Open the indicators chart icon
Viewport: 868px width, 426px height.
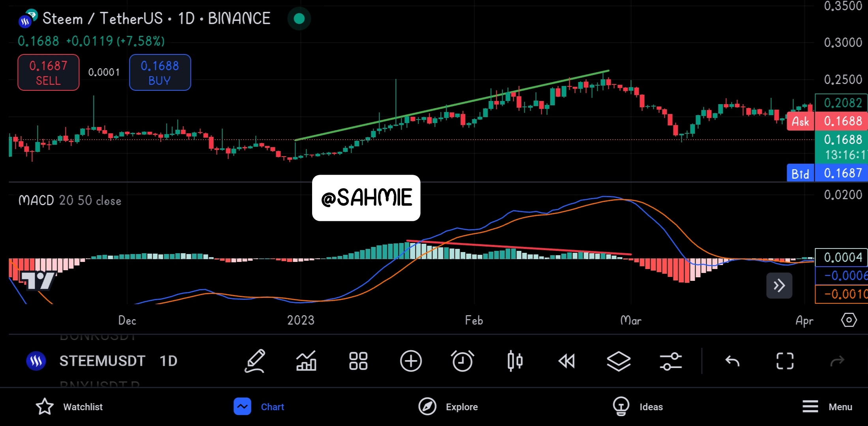306,361
